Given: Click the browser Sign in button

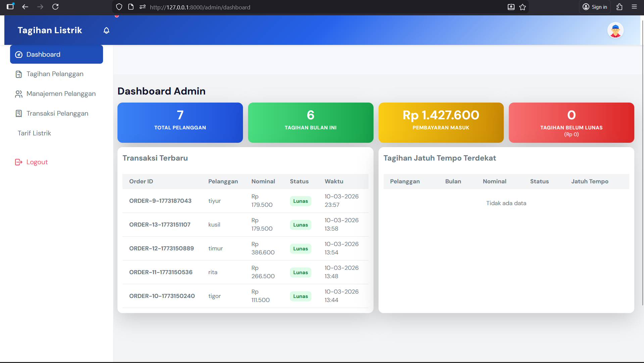Looking at the screenshot, I should tap(595, 7).
